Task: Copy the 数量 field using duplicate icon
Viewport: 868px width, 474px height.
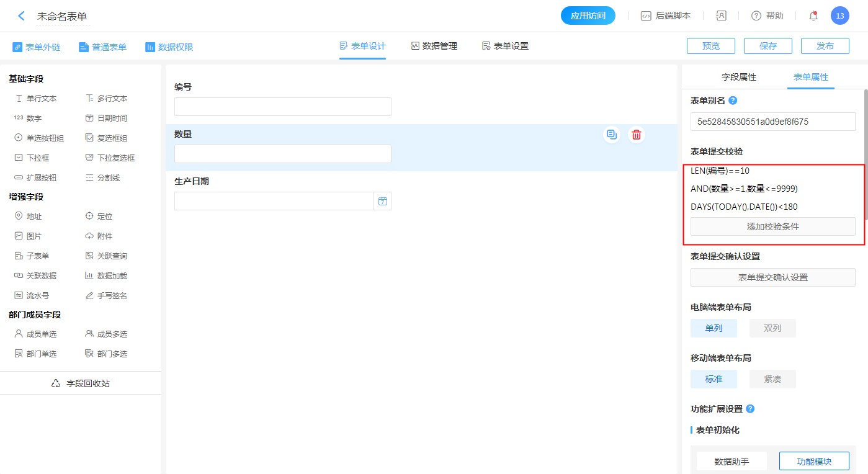Action: point(612,135)
